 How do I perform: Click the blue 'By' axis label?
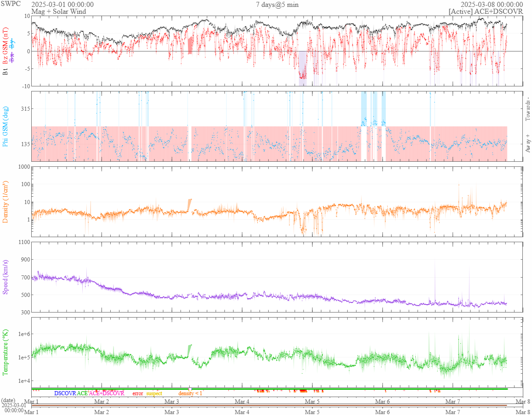(12, 44)
